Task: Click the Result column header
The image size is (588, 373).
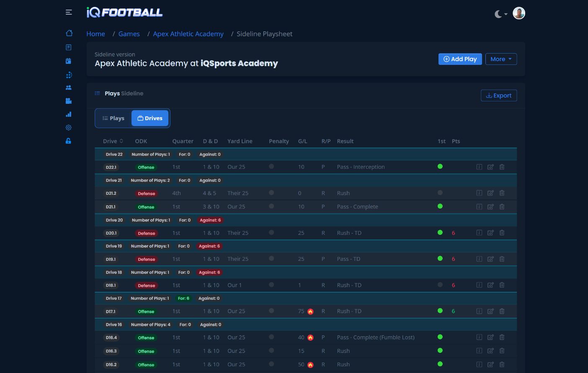Action: (345, 141)
